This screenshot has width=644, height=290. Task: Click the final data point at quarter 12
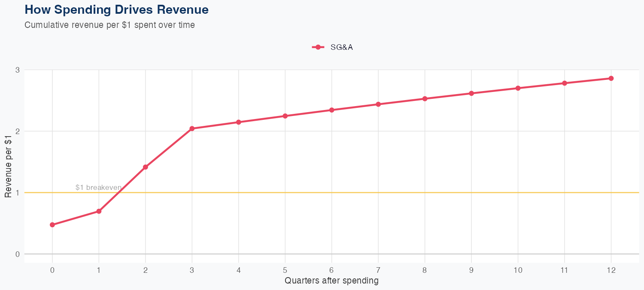tap(611, 78)
